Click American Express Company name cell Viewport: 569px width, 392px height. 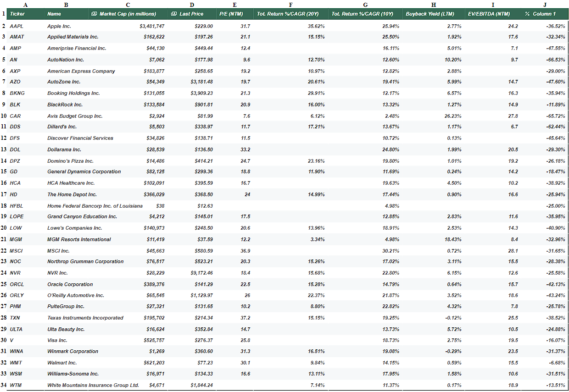pos(81,71)
